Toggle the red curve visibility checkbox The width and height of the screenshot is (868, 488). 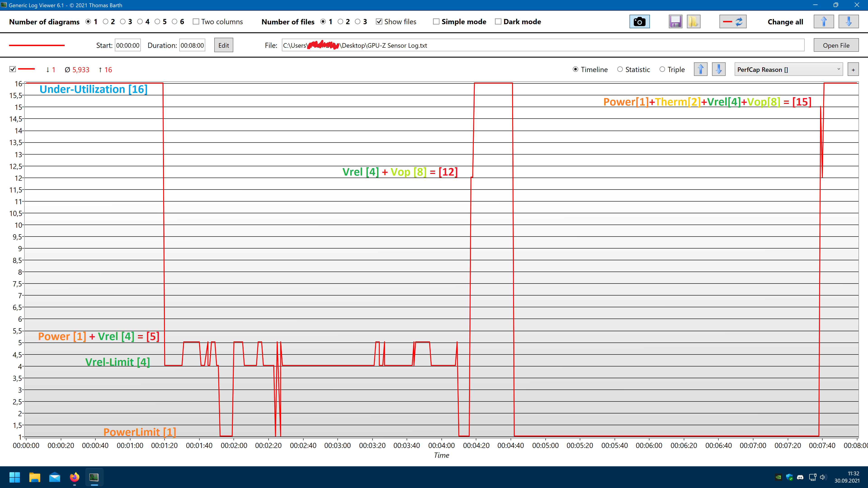coord(12,69)
